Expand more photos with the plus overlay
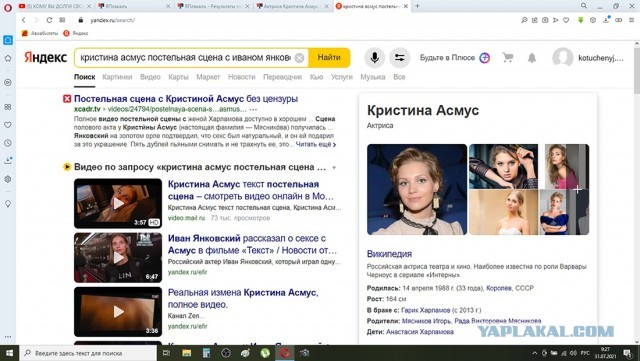Viewport: 640px width, 361px height. click(x=577, y=189)
